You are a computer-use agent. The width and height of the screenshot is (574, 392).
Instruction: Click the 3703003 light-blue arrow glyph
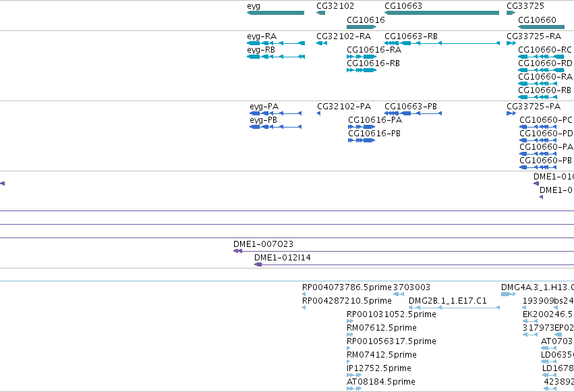point(399,294)
